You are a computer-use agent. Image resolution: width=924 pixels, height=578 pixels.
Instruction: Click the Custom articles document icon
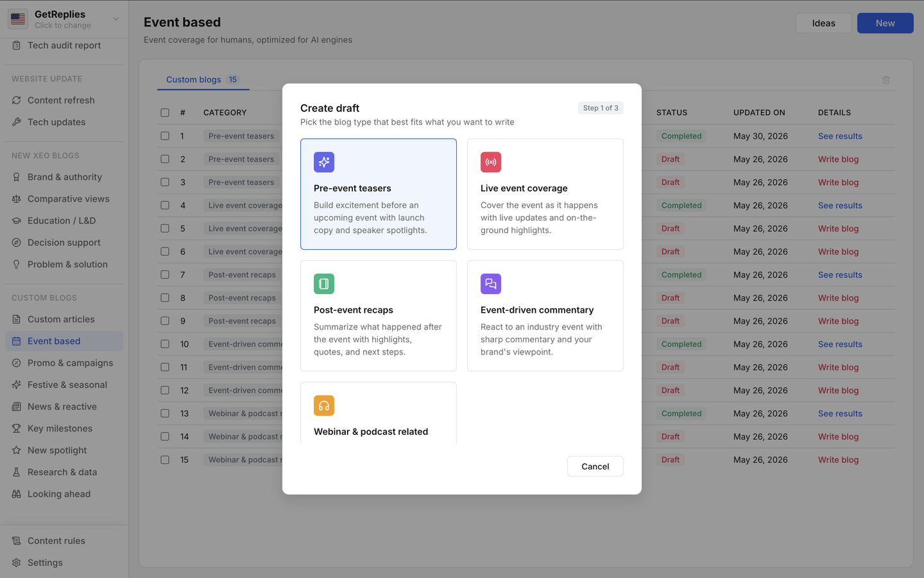pos(17,319)
